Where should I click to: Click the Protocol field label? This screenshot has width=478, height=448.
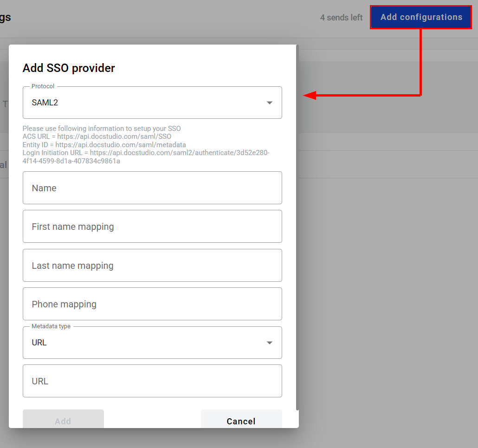click(x=43, y=86)
